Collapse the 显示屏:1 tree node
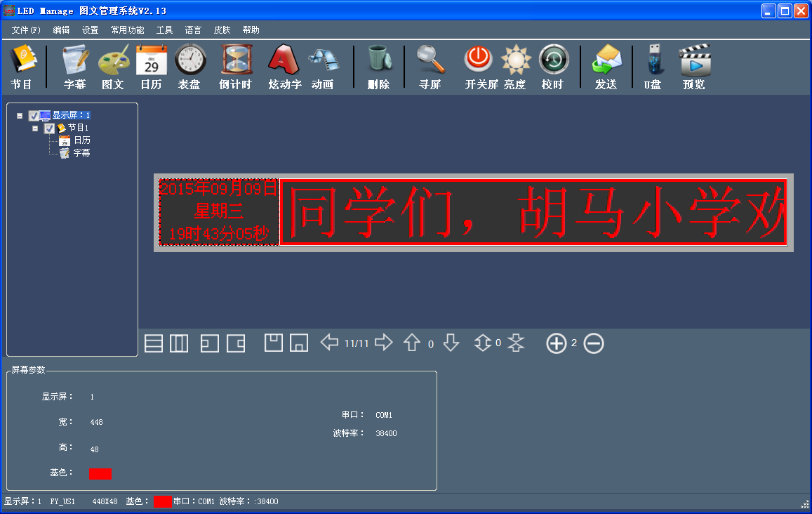Image resolution: width=812 pixels, height=514 pixels. click(20, 116)
